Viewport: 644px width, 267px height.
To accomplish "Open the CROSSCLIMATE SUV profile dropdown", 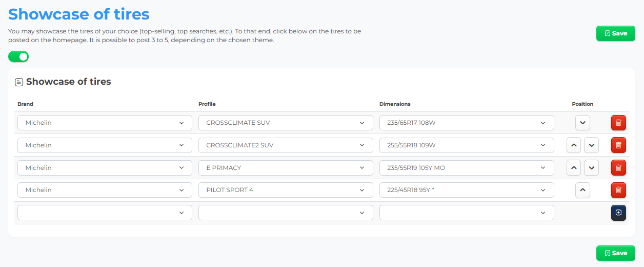I will pyautogui.click(x=286, y=123).
